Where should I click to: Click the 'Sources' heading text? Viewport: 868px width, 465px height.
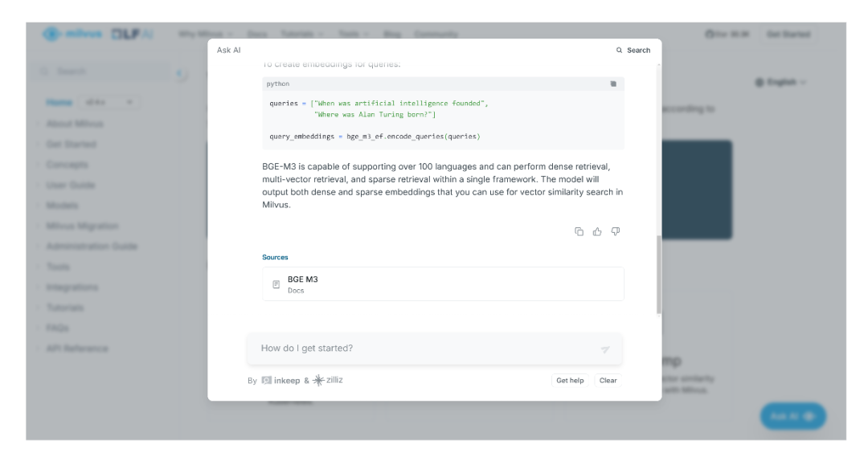pyautogui.click(x=275, y=258)
